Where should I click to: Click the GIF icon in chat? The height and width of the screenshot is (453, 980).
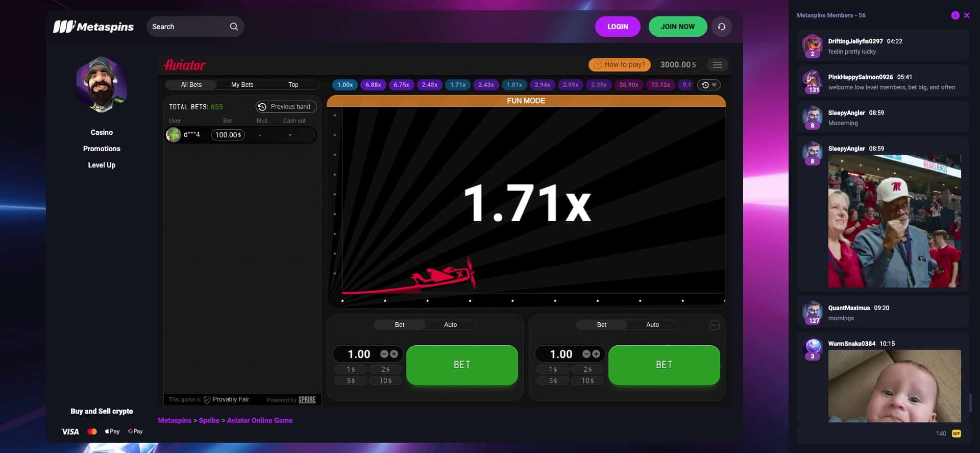coord(956,434)
